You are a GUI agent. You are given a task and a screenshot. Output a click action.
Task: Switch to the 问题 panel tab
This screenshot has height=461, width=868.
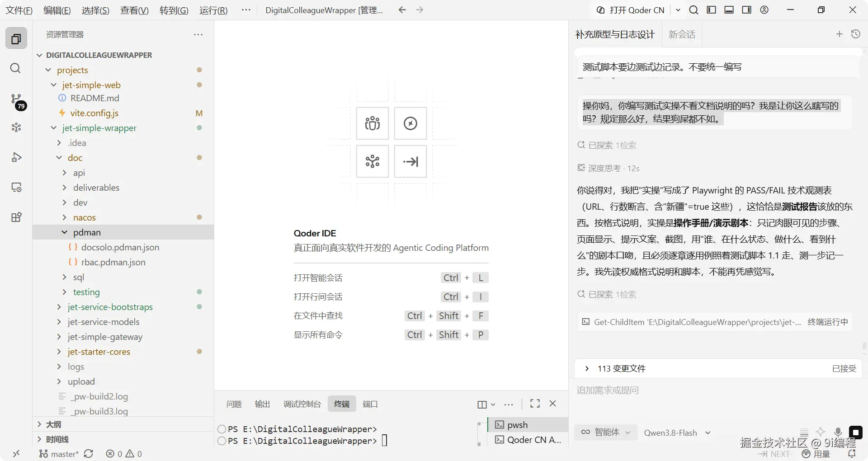tap(234, 404)
